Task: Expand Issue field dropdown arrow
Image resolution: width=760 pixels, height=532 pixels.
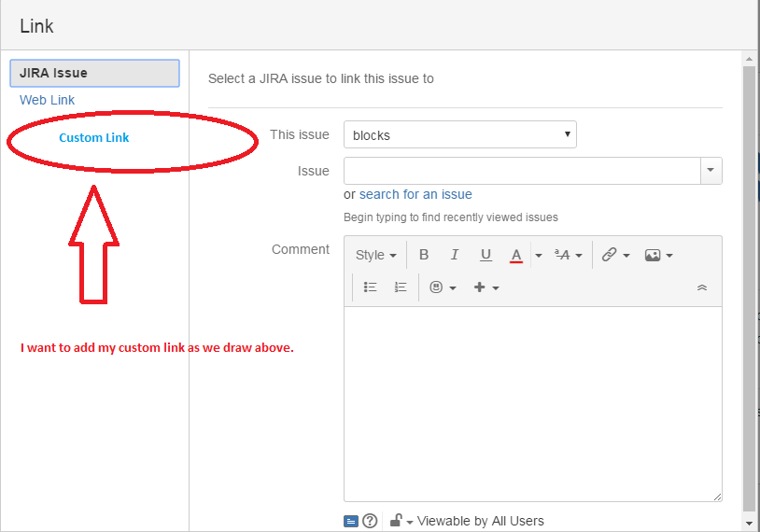Action: click(x=711, y=171)
